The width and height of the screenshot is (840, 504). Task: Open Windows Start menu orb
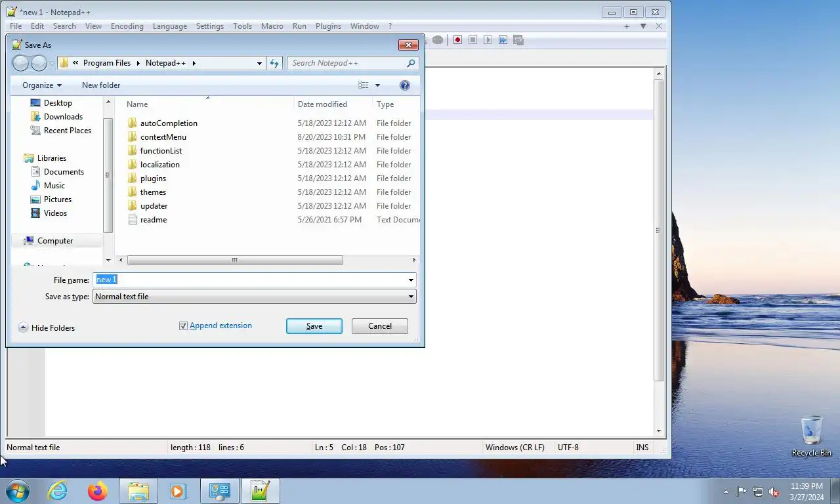point(18,491)
